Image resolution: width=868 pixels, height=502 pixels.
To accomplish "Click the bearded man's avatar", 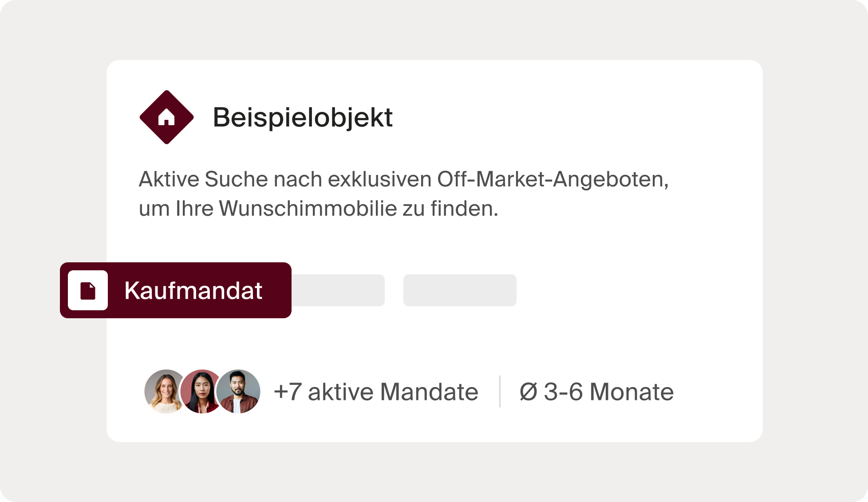I will click(238, 391).
